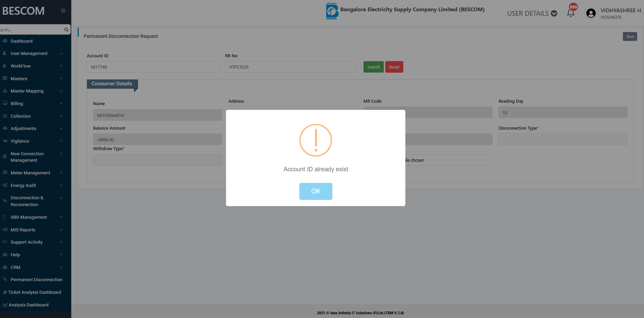Click the New Connection Management plus icon

coord(5,157)
